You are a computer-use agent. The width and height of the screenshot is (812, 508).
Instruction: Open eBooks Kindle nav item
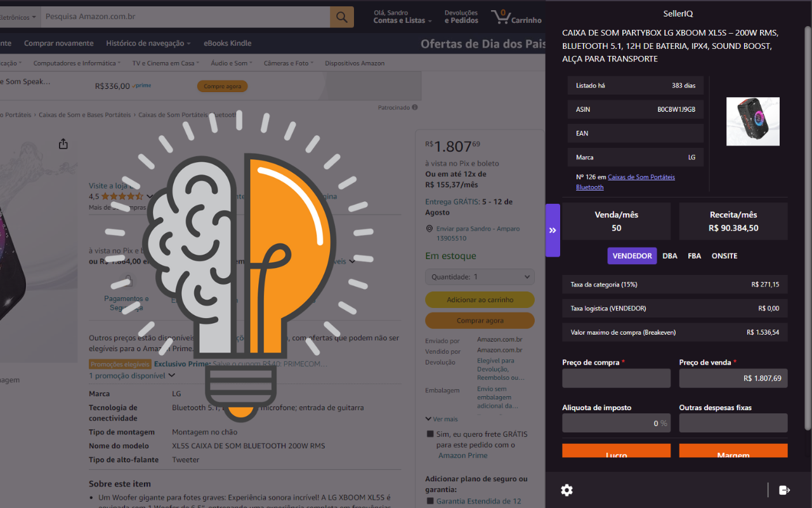click(x=228, y=43)
